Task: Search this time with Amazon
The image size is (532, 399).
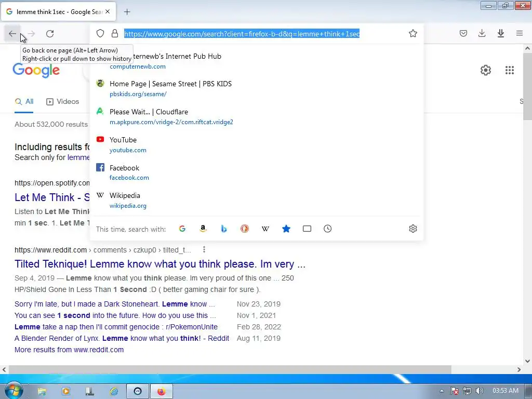Action: [x=203, y=229]
